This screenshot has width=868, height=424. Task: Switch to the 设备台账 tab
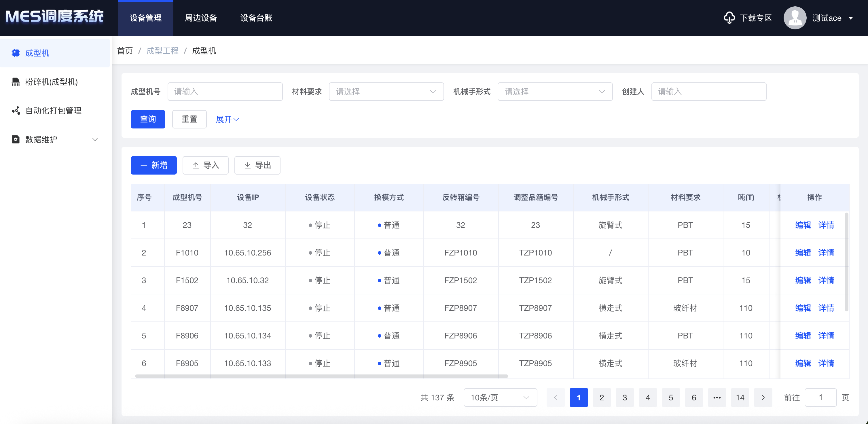click(x=256, y=18)
